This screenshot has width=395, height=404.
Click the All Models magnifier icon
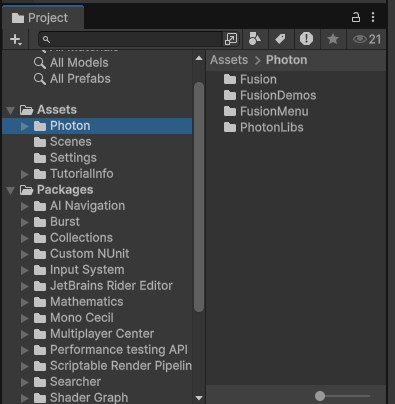[40, 63]
